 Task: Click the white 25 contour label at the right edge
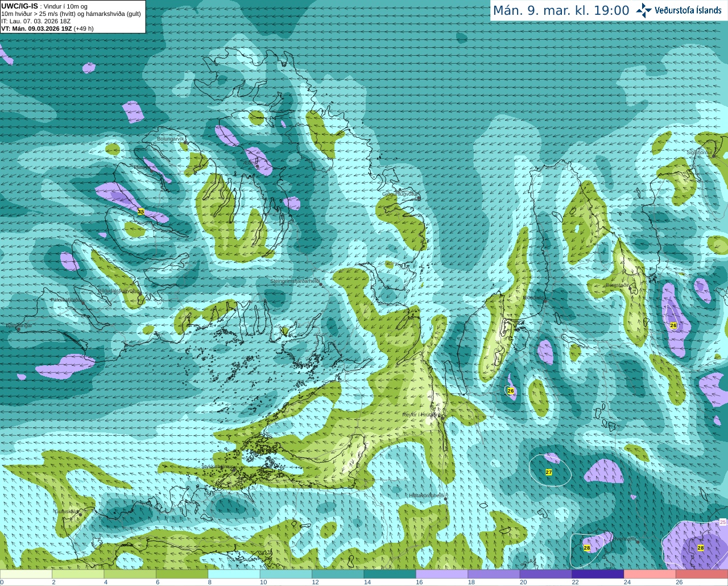[x=723, y=522]
